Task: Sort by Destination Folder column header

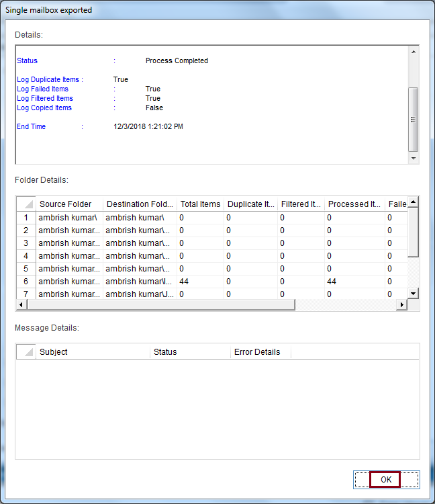Action: click(140, 204)
